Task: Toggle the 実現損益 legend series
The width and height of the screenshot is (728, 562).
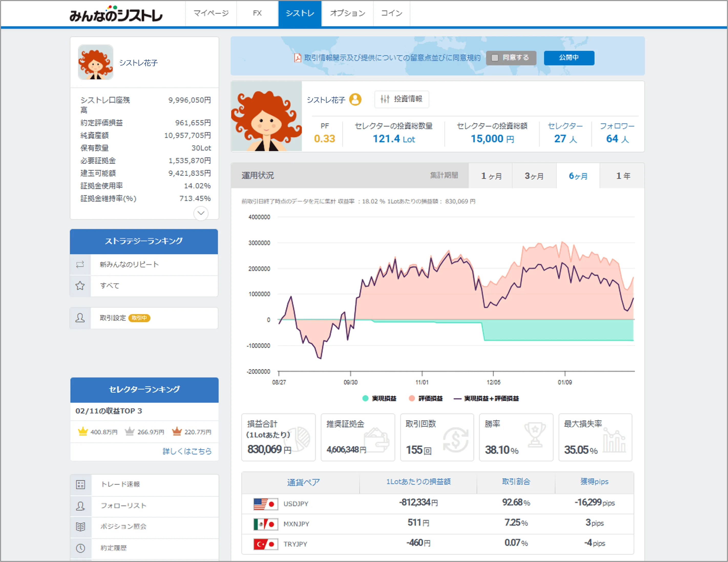Action: pyautogui.click(x=380, y=398)
